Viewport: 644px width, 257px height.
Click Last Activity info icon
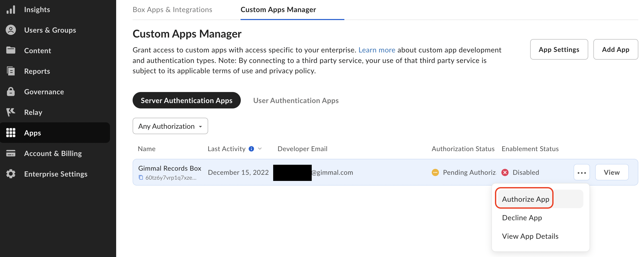pyautogui.click(x=251, y=149)
